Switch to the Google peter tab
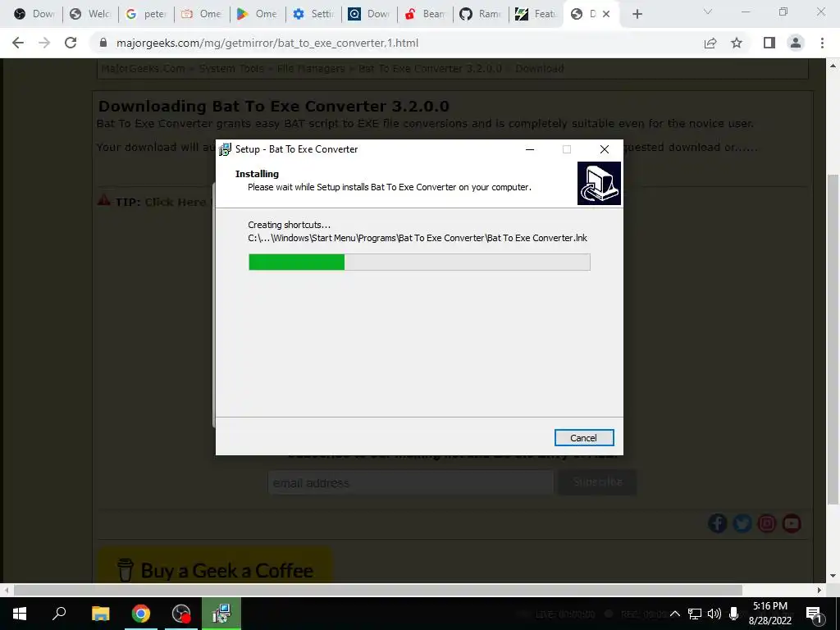 [145, 14]
